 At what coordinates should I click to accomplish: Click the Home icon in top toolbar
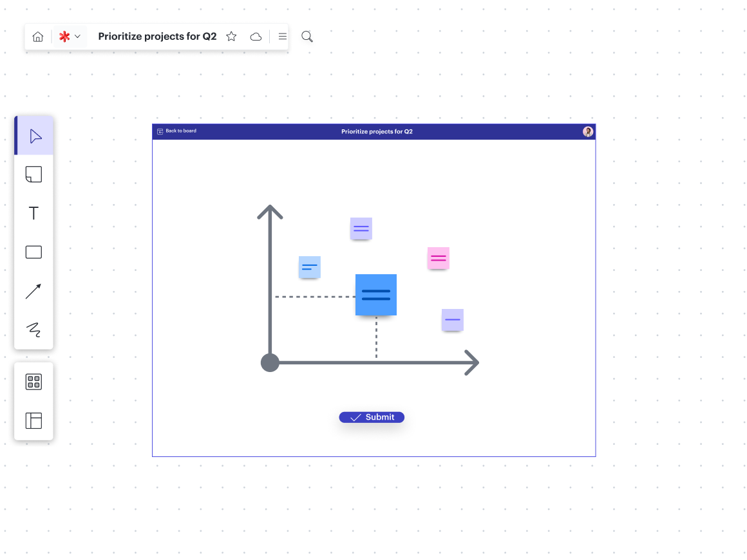coord(38,37)
